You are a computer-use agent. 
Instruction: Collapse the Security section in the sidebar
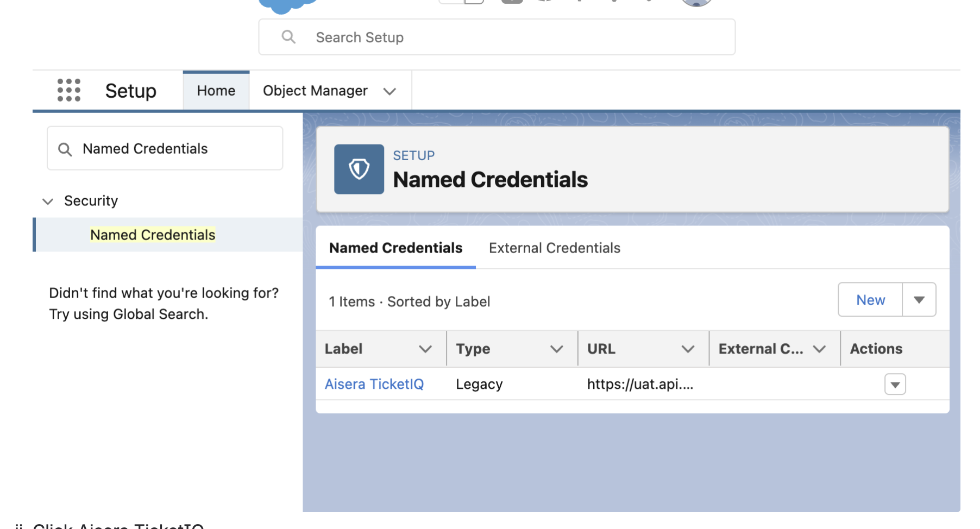(48, 201)
